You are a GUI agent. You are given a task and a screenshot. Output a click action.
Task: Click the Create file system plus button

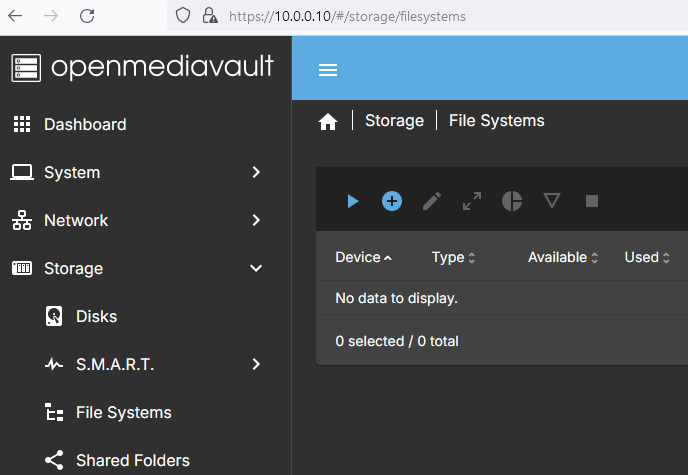point(392,201)
